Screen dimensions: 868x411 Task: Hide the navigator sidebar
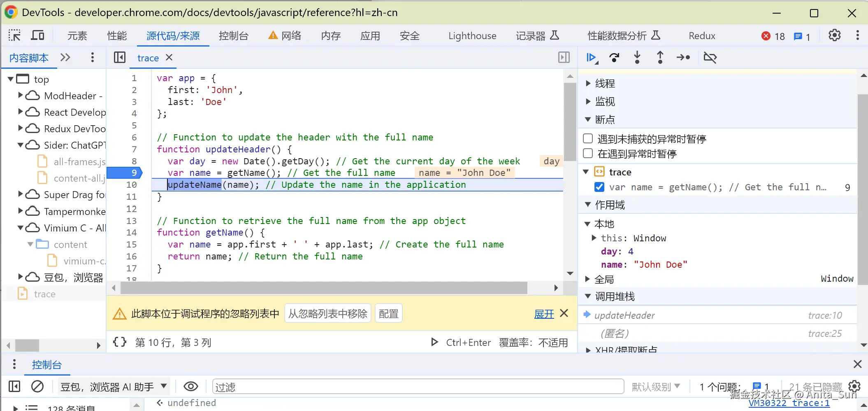[120, 57]
